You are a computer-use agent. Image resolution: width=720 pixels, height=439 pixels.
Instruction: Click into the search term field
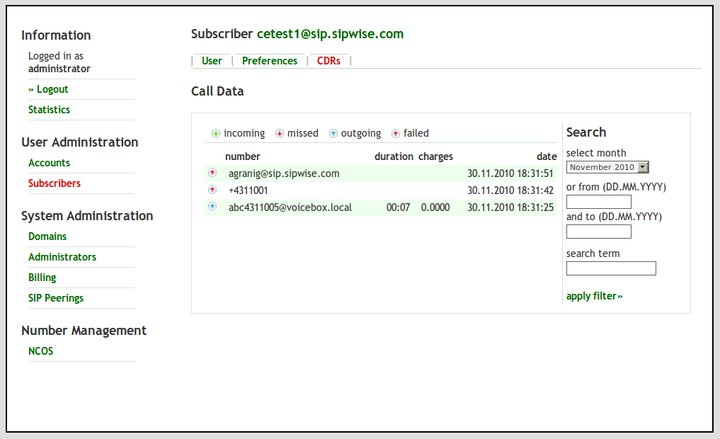pyautogui.click(x=611, y=268)
